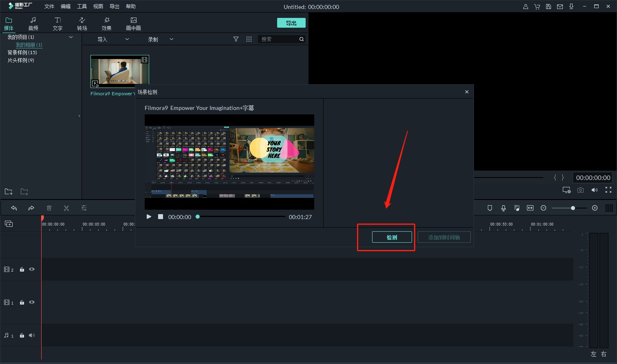
Task: Open the Transitions (转场) tab
Action: click(82, 24)
